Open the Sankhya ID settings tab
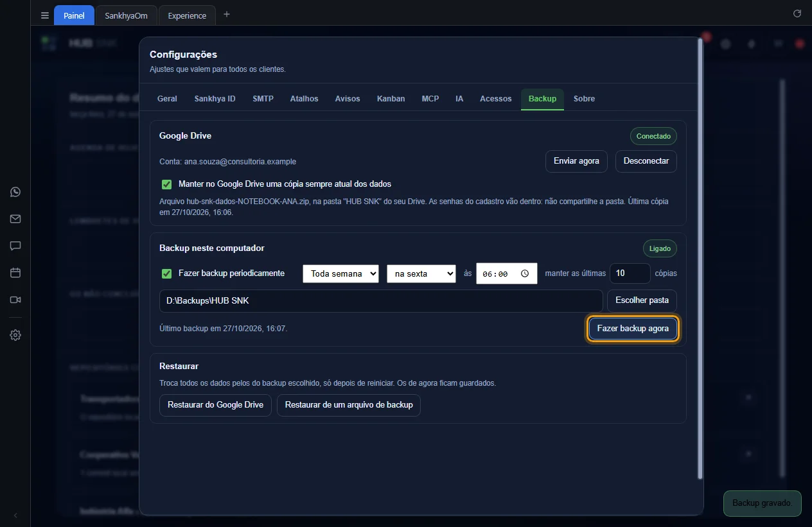 click(x=215, y=99)
